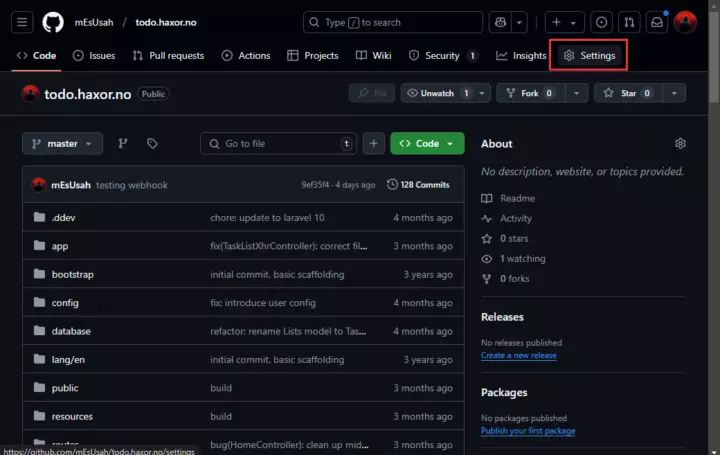Screen dimensions: 720x455
Task: Open the master branch selector
Action: (x=62, y=144)
